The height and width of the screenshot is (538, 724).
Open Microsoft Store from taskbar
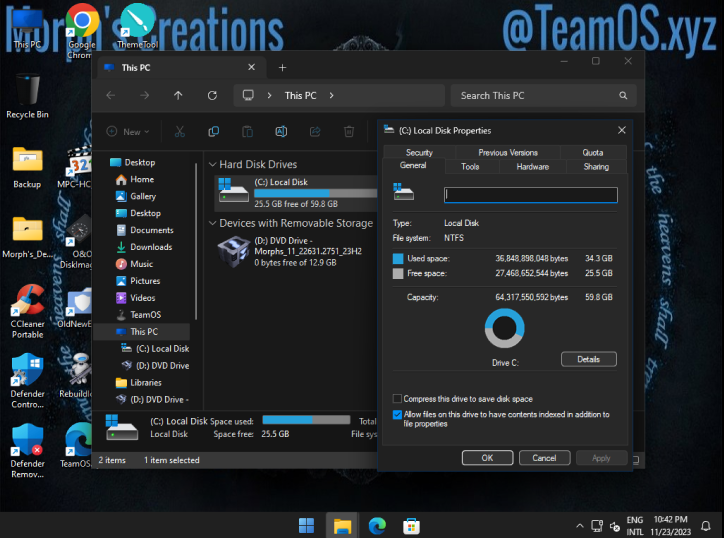click(411, 526)
